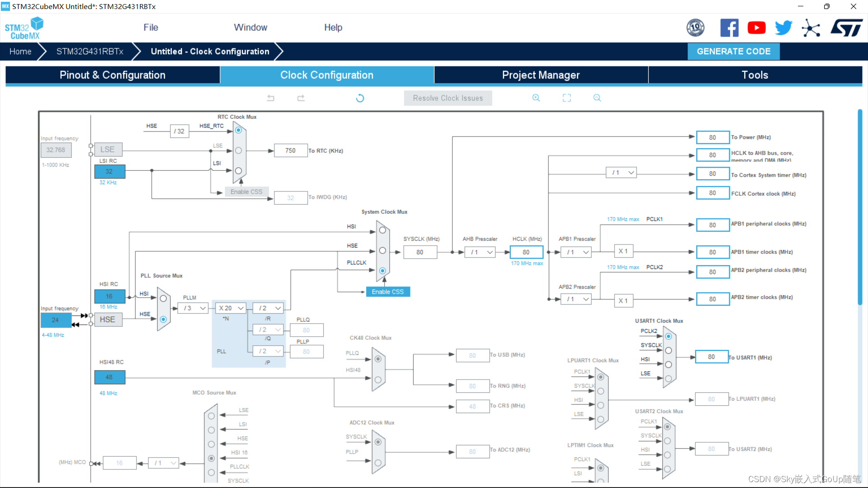This screenshot has height=488, width=868.
Task: Click the vertical scrollbar on right
Action: [860, 207]
